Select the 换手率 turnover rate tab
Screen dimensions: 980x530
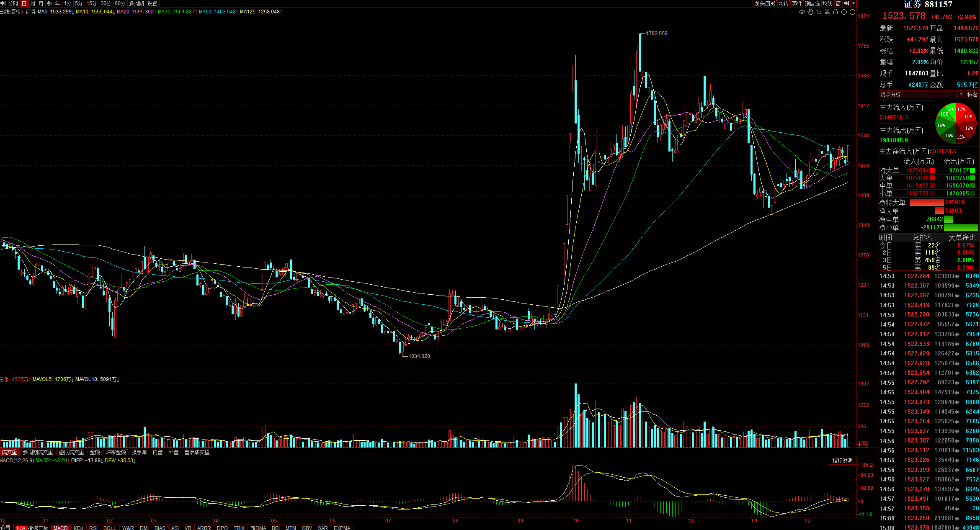coord(139,452)
